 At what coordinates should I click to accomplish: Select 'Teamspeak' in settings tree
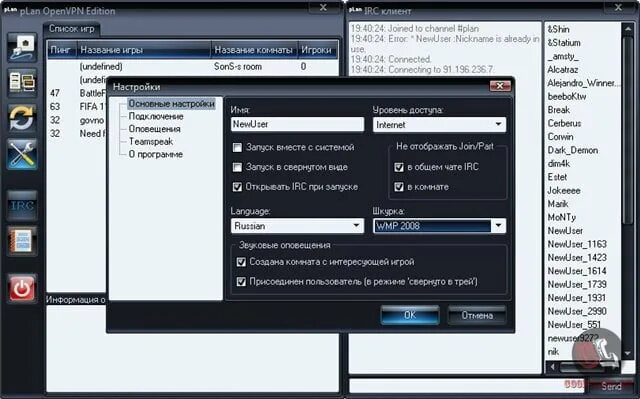[x=151, y=142]
